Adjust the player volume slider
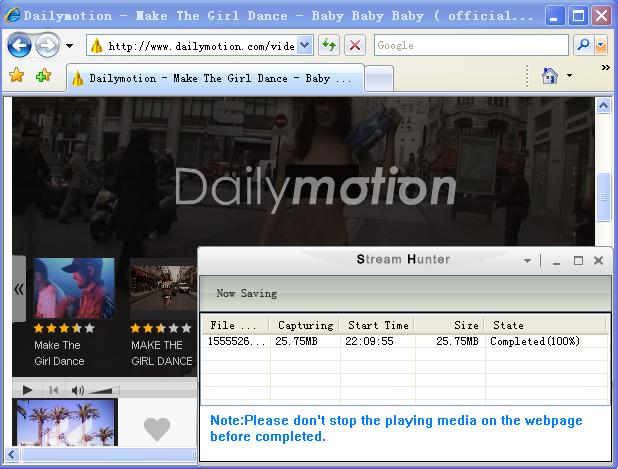This screenshot has height=469, width=618. click(104, 390)
